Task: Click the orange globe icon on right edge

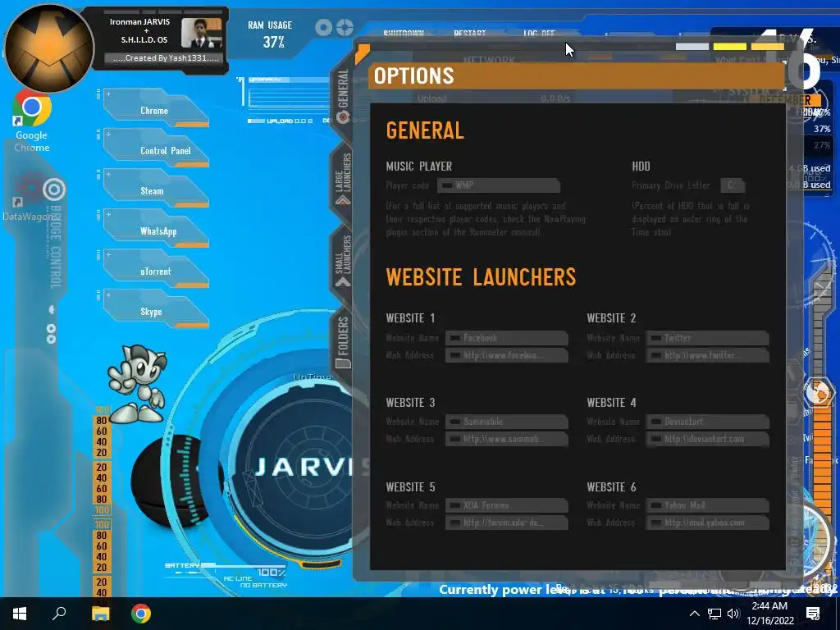Action: [819, 394]
